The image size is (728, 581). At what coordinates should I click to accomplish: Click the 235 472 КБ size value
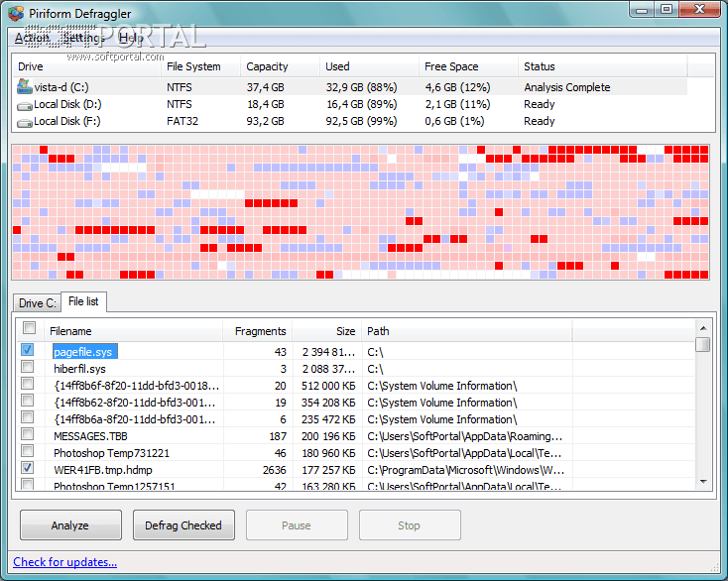point(328,419)
